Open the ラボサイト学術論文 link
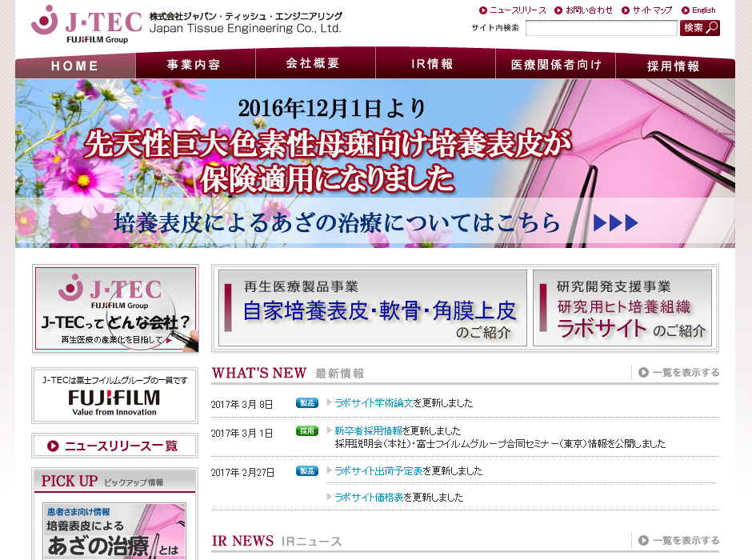 pyautogui.click(x=374, y=402)
